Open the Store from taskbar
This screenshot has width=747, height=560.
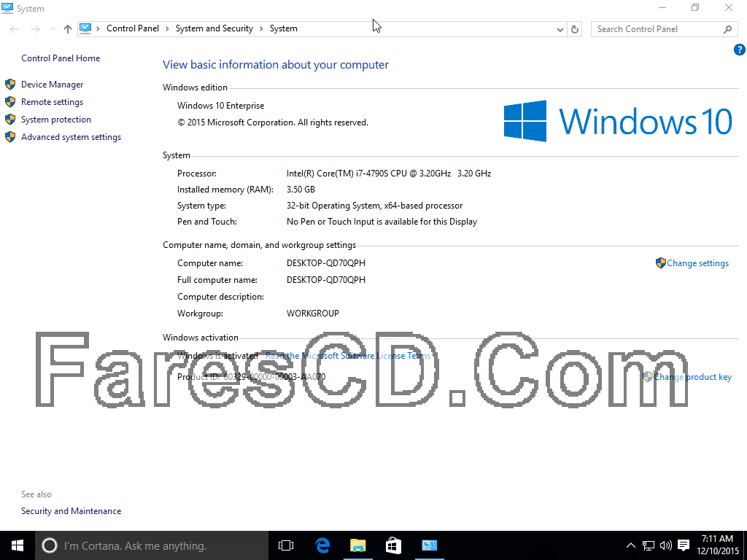(393, 545)
